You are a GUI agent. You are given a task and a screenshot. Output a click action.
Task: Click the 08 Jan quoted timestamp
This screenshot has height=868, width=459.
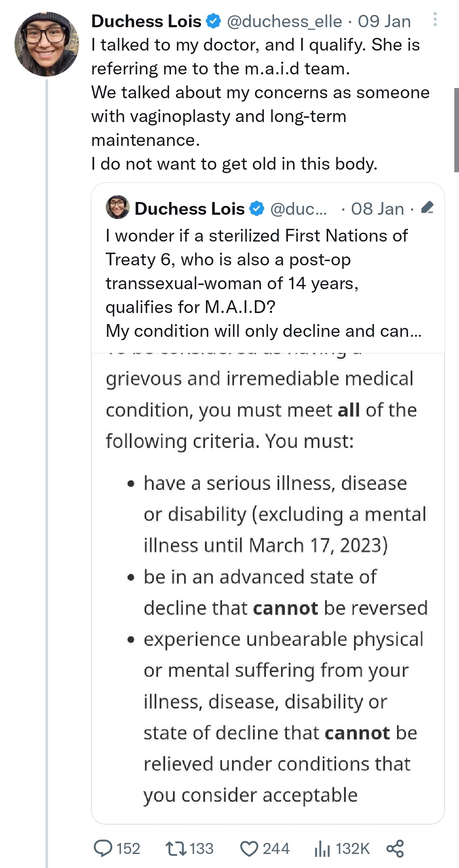(377, 209)
